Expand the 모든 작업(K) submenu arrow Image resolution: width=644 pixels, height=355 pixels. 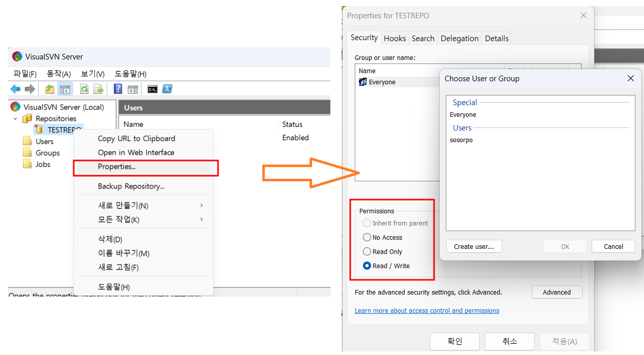[x=202, y=219]
